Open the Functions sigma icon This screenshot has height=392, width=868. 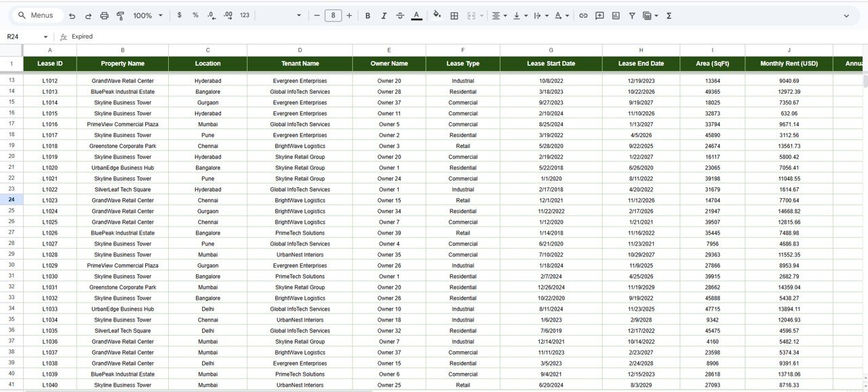(669, 16)
